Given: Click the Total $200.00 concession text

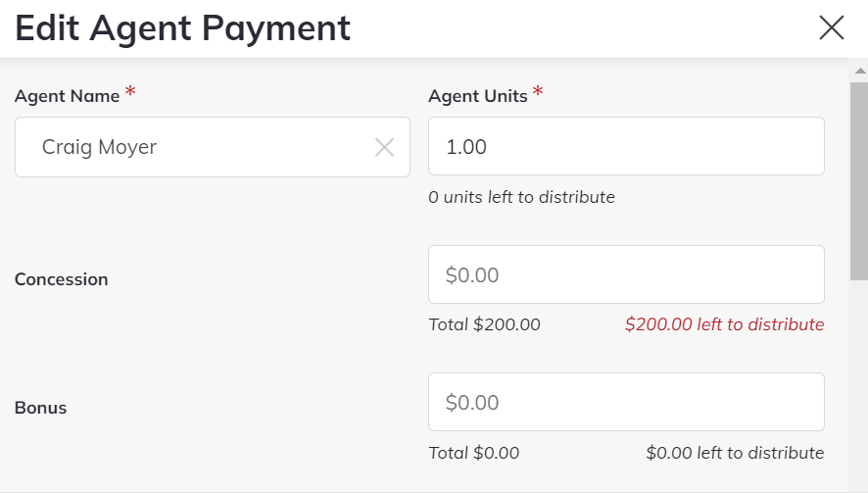Looking at the screenshot, I should point(484,324).
